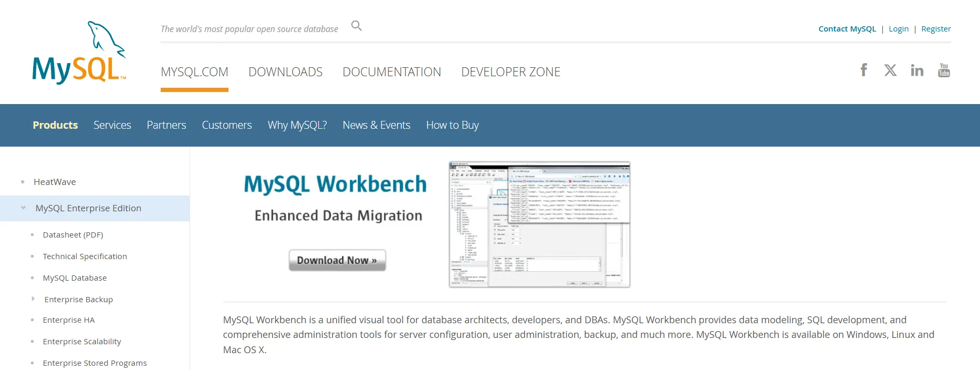Open MySQL LinkedIn icon

pyautogui.click(x=917, y=70)
